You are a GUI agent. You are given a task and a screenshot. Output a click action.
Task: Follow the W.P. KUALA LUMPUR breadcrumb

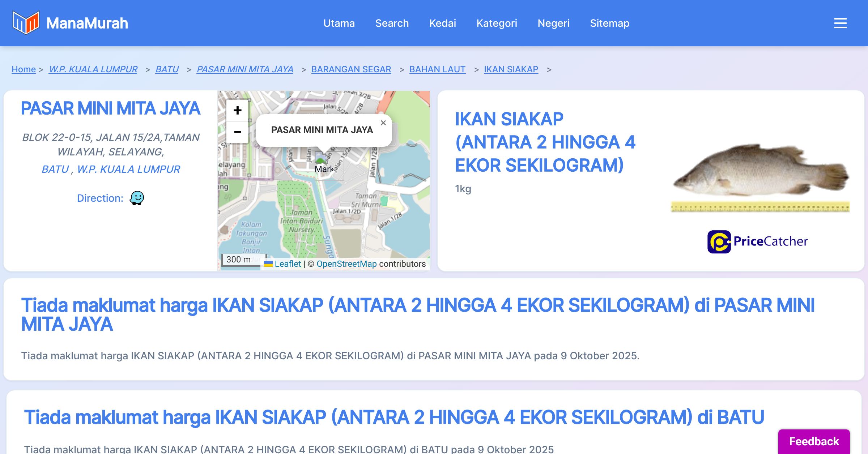coord(93,69)
